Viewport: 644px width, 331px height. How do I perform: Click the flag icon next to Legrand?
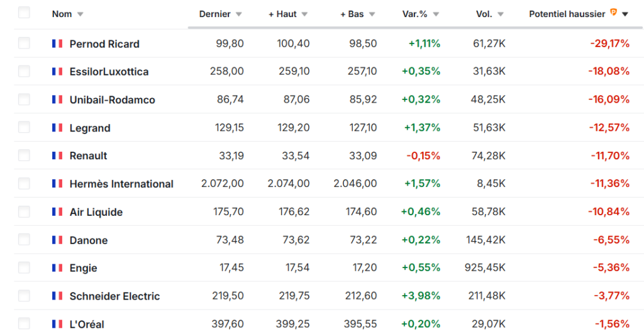point(57,128)
